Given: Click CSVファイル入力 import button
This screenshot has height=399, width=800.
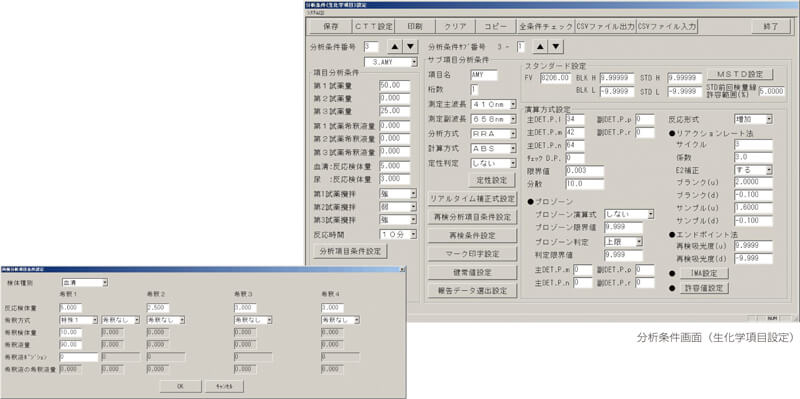Looking at the screenshot, I should point(667,27).
